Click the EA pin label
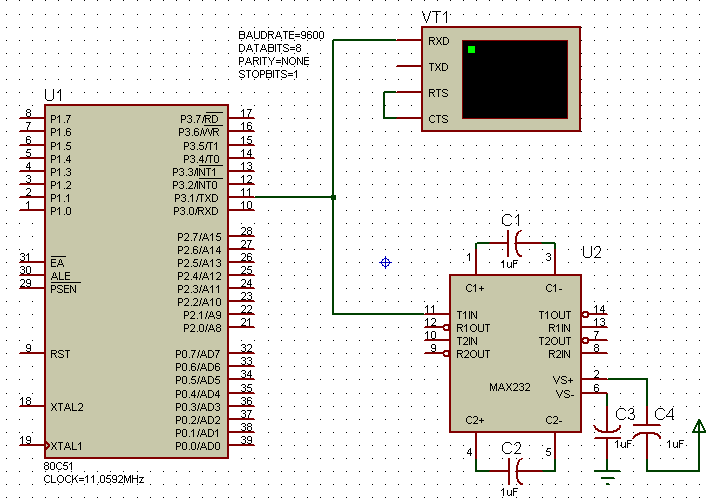This screenshot has width=712, height=499. click(x=57, y=263)
